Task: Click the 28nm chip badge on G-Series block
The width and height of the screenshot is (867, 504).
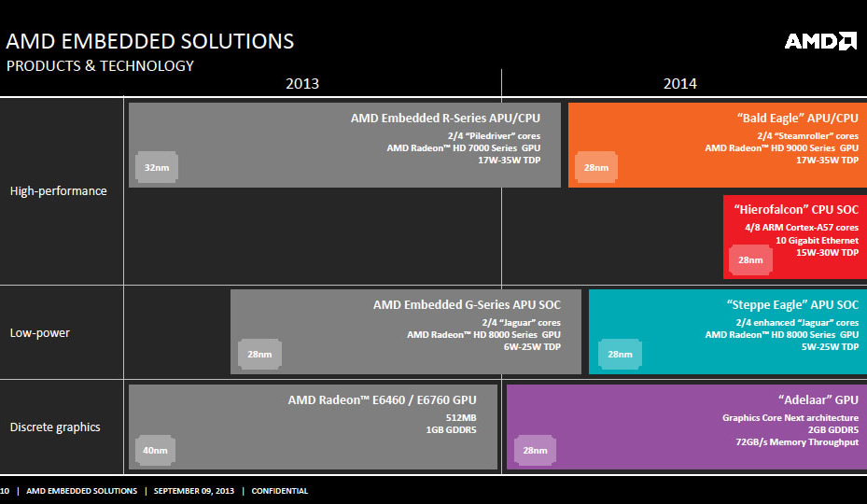Action: coord(259,354)
